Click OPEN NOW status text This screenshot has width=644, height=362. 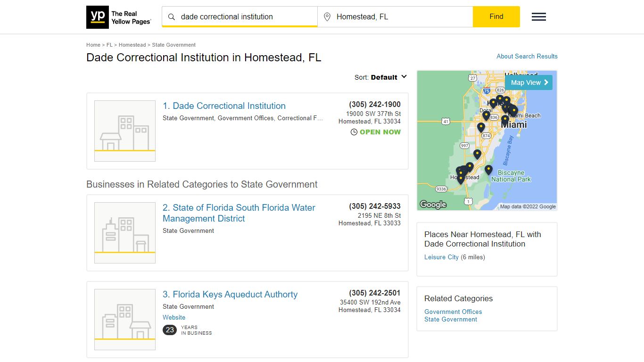coord(380,132)
